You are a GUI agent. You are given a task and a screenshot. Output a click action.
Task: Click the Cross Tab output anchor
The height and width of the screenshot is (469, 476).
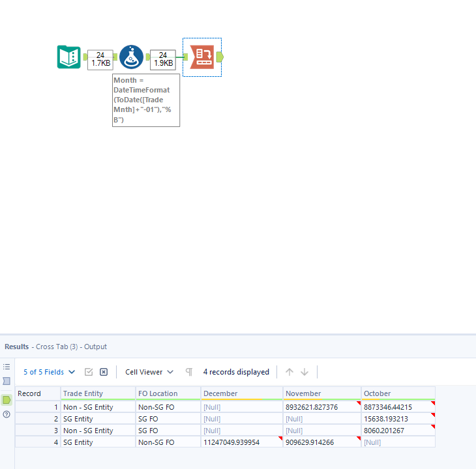coord(220,57)
